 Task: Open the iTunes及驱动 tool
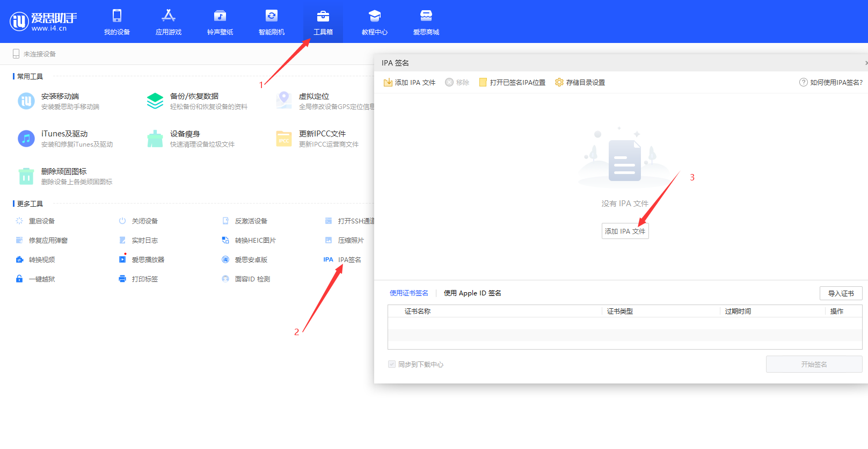[x=65, y=139]
